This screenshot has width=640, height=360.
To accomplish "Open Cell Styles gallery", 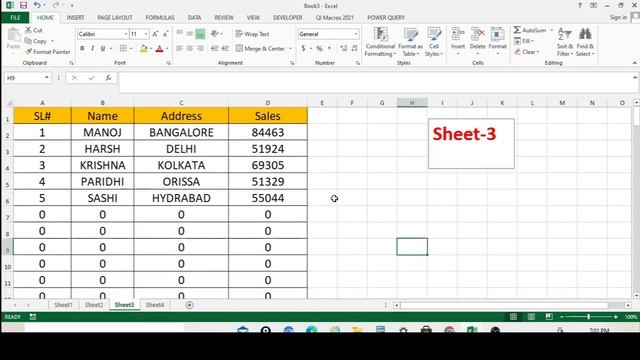I will 434,42.
